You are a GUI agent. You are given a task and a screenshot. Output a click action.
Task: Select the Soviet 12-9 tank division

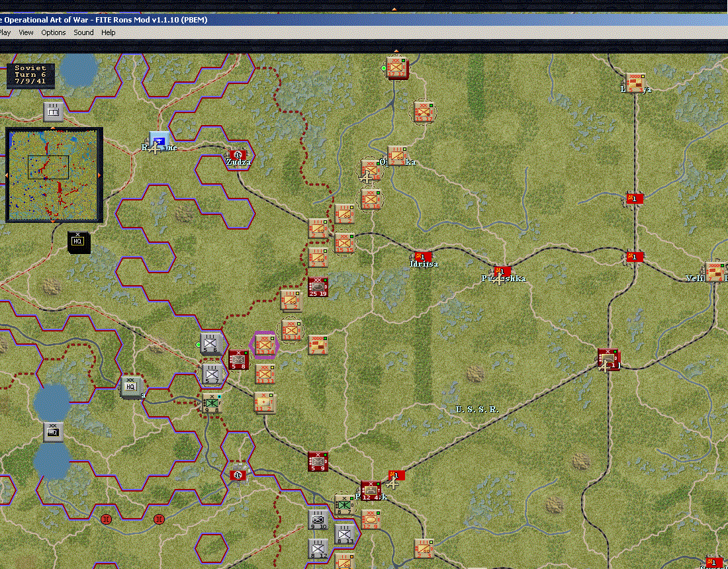[x=371, y=520]
